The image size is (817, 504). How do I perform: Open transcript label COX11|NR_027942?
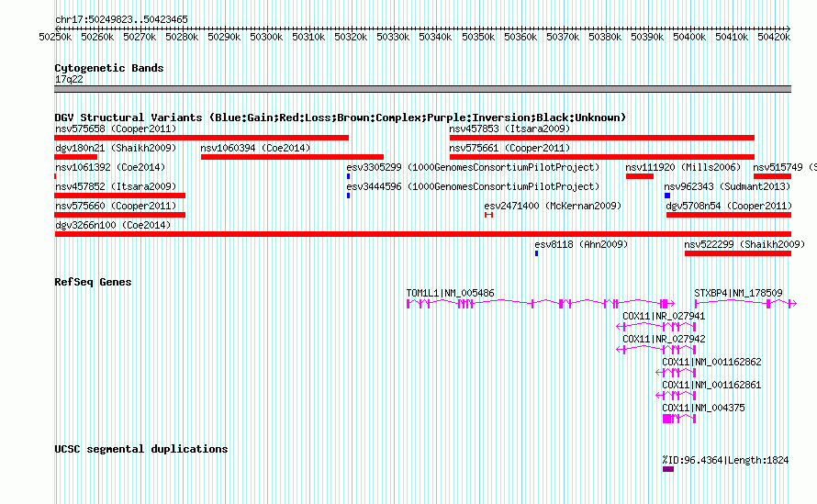[664, 339]
